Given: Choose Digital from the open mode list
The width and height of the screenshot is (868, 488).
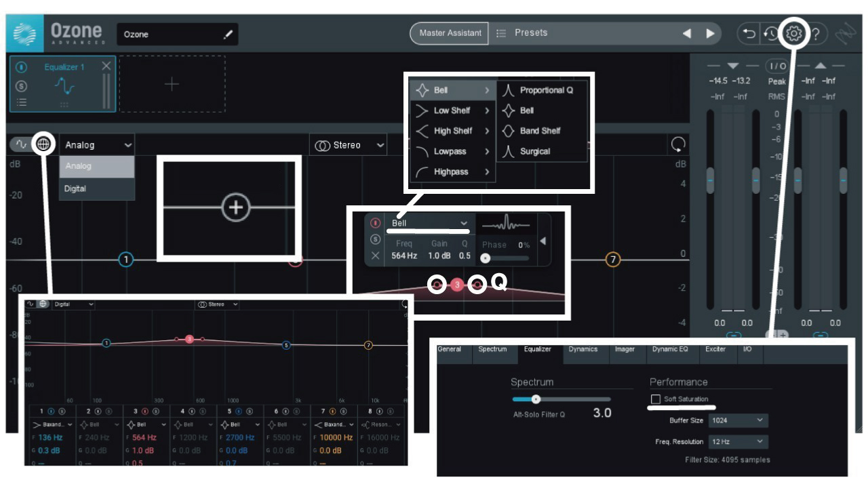Looking at the screenshot, I should point(97,188).
